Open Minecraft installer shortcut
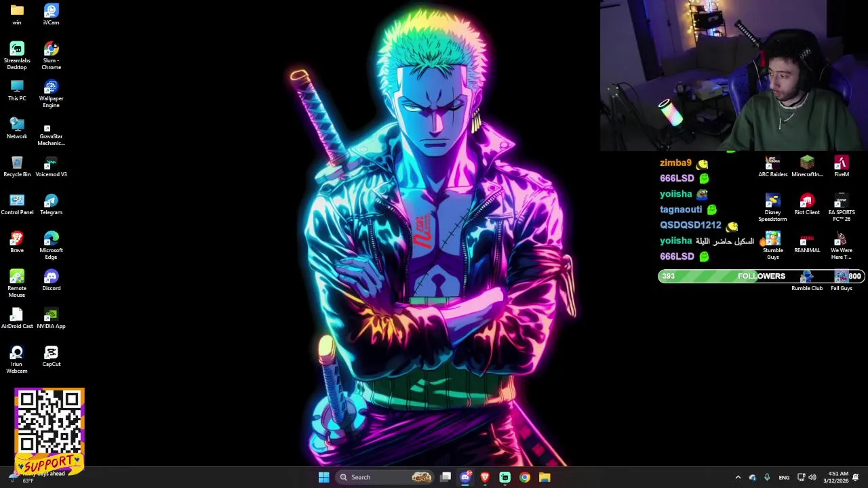The height and width of the screenshot is (488, 868). (807, 166)
